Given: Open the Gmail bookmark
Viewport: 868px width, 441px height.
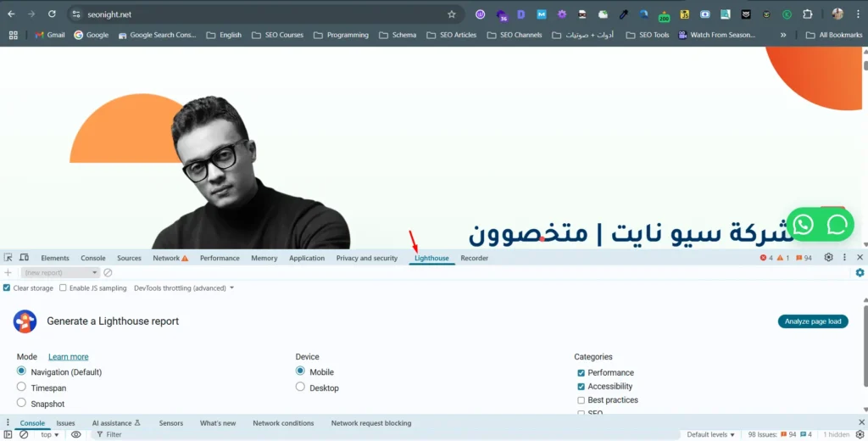Looking at the screenshot, I should point(50,35).
